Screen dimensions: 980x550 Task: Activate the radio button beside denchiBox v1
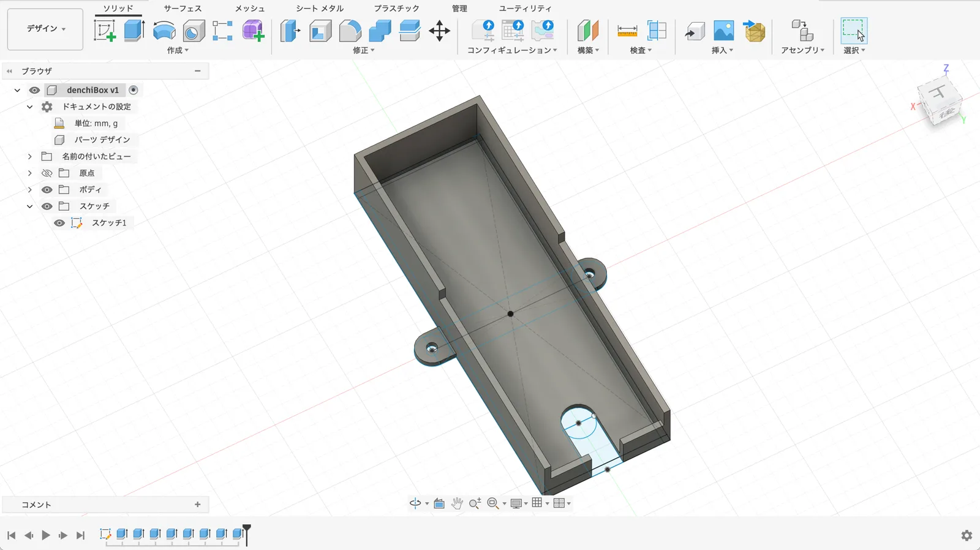point(134,90)
